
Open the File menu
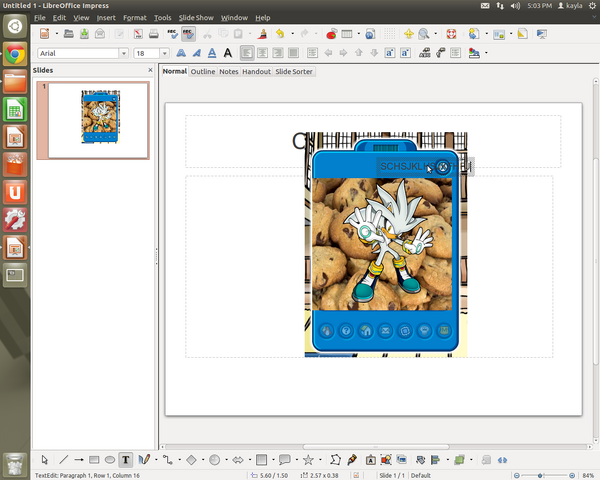pyautogui.click(x=39, y=18)
